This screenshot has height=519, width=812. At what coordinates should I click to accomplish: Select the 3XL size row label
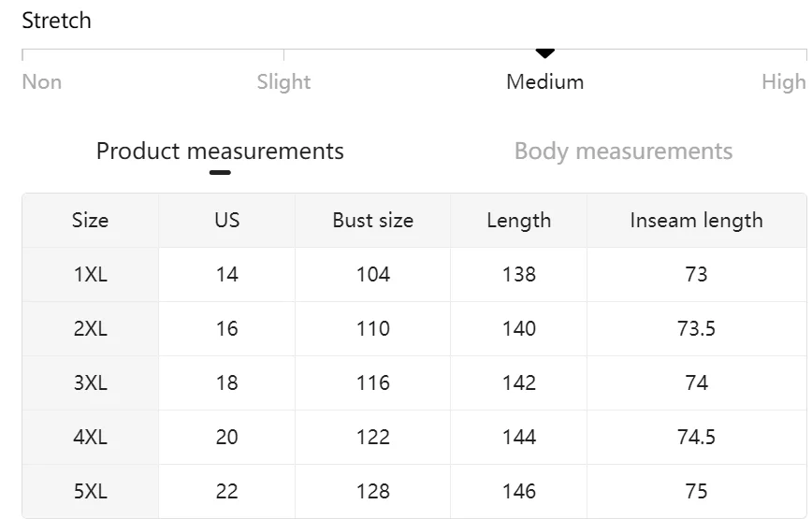click(x=90, y=383)
